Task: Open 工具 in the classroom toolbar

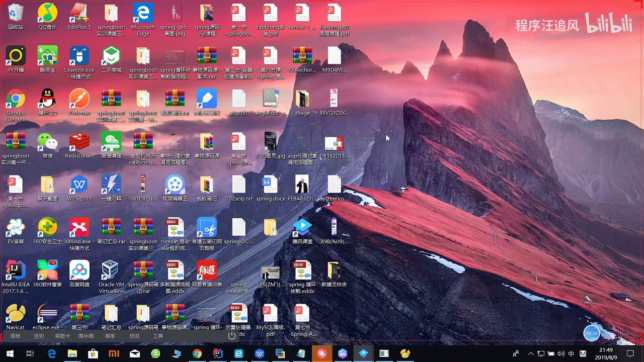Action: point(158,336)
